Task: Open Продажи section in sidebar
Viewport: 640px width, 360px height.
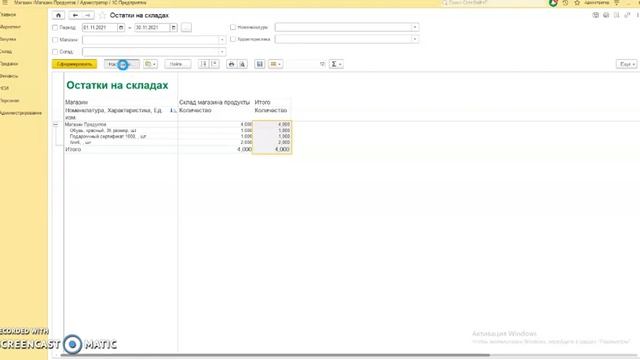Action: coord(9,64)
